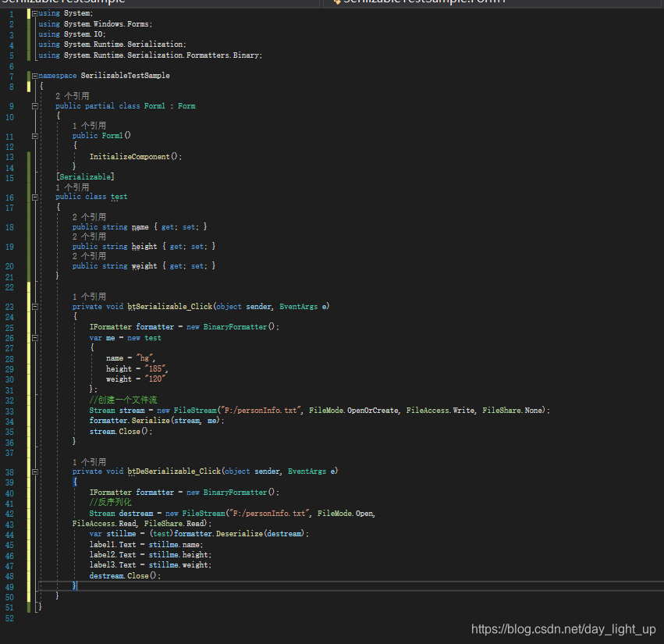The height and width of the screenshot is (644, 664).
Task: Click the btSerializable_Click method name
Action: tap(169, 306)
